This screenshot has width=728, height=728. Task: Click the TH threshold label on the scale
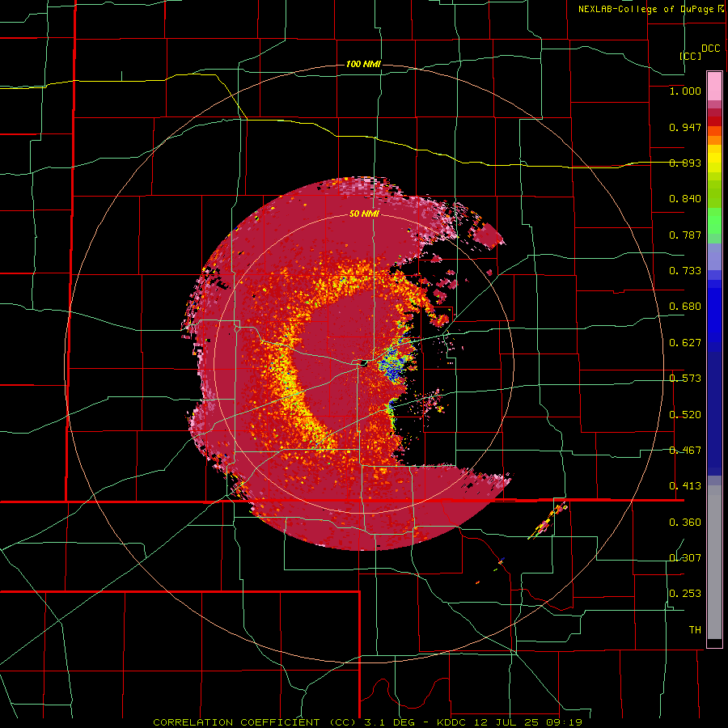coord(695,630)
